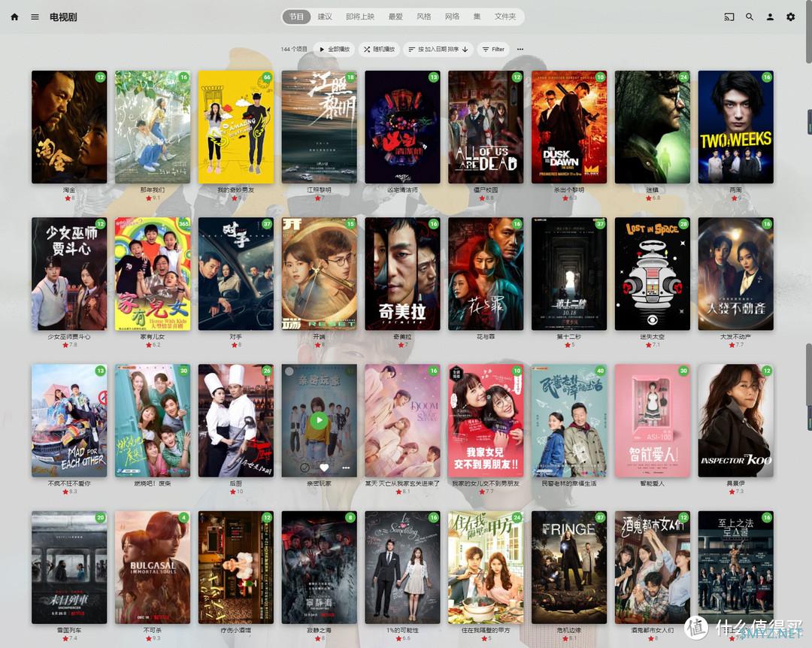The width and height of the screenshot is (812, 648).
Task: Open the sort by date added dropdown
Action: [438, 49]
